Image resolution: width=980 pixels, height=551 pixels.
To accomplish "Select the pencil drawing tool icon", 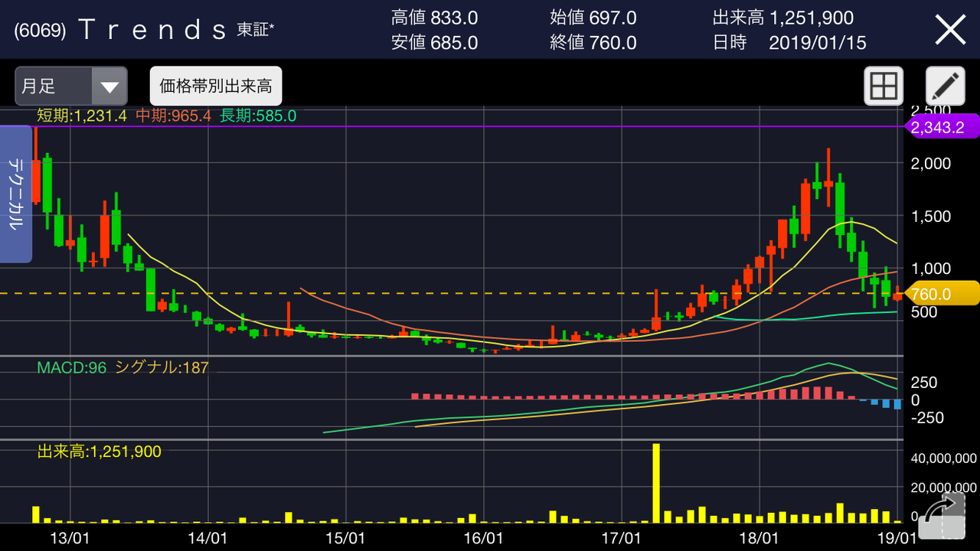I will click(946, 86).
